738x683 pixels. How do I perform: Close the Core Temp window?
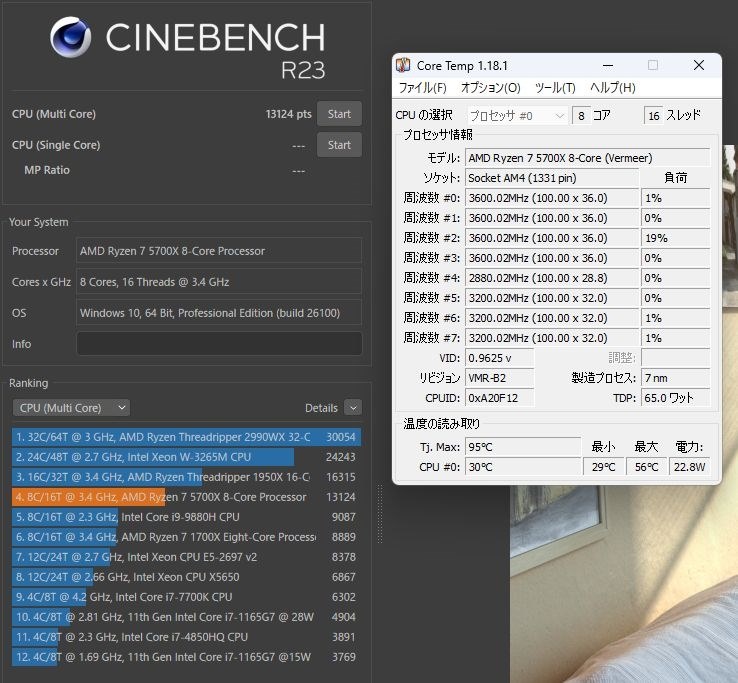point(699,65)
